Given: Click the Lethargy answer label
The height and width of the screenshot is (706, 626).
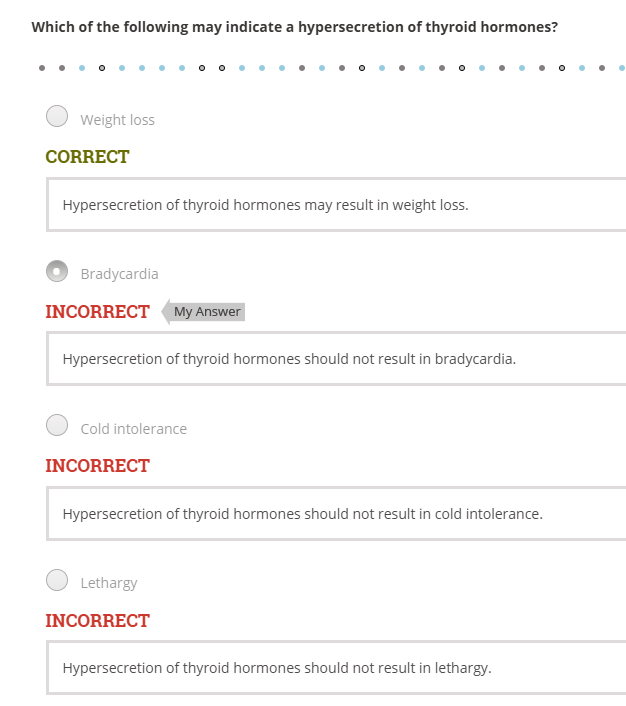Looking at the screenshot, I should [109, 583].
